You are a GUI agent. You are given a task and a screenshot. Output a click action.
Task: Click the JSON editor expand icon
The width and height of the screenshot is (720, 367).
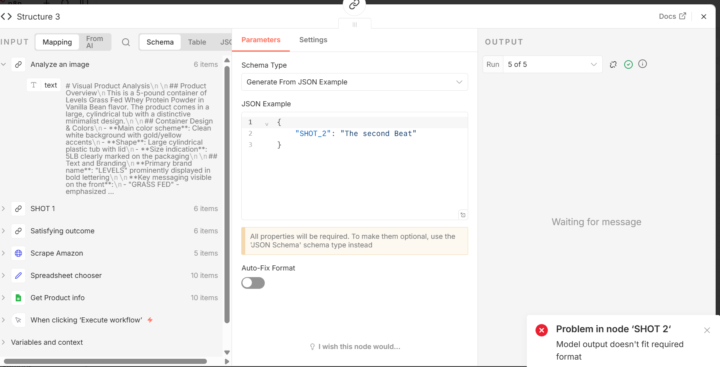[462, 215]
